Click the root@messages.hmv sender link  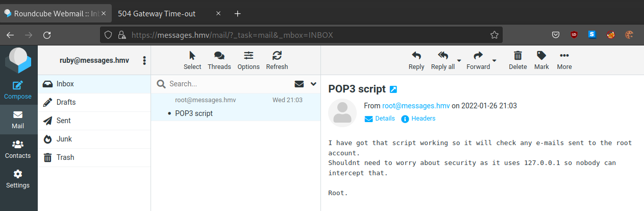(x=416, y=106)
